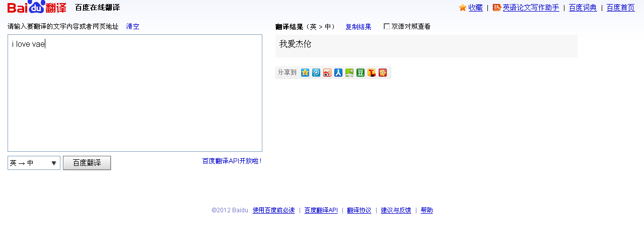The image size is (644, 238).
Task: Share result to Qzone star icon
Action: [305, 73]
